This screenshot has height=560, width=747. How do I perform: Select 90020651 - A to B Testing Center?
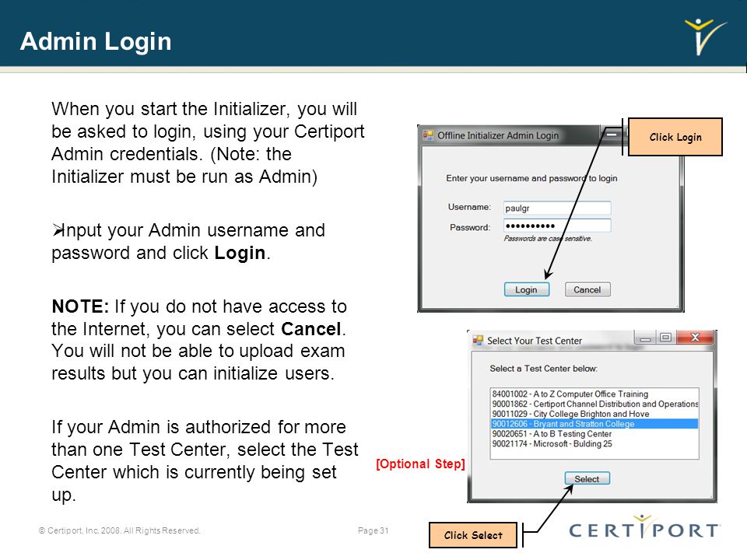(x=594, y=434)
